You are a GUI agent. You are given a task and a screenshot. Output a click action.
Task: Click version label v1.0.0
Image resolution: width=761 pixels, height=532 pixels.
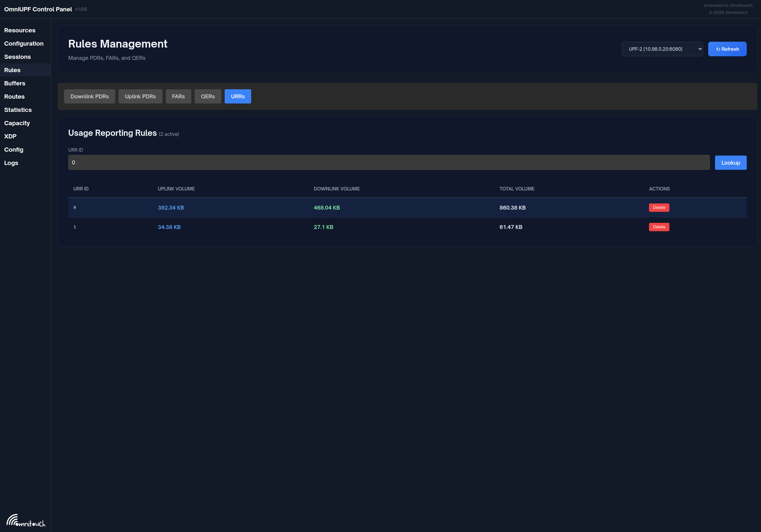[81, 9]
